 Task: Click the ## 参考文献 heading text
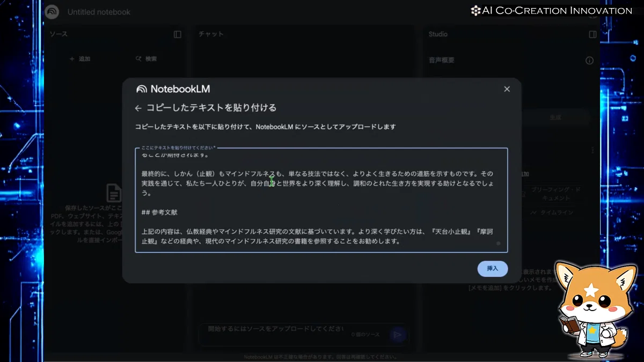point(159,212)
